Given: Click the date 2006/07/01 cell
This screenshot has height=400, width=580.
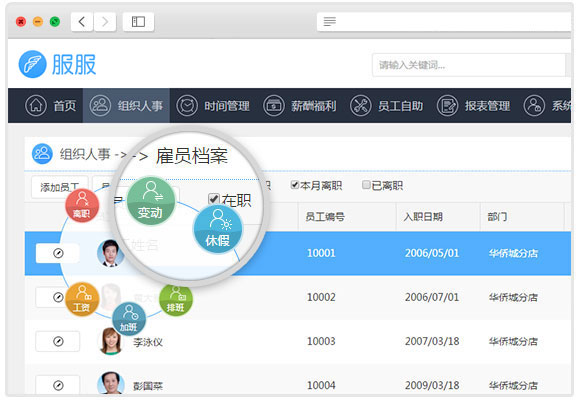Looking at the screenshot, I should [x=432, y=297].
